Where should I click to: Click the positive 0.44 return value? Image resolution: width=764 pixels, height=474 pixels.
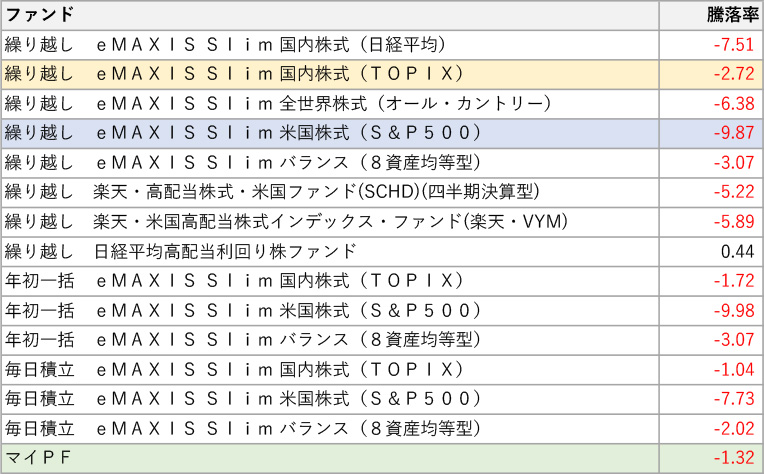click(740, 251)
